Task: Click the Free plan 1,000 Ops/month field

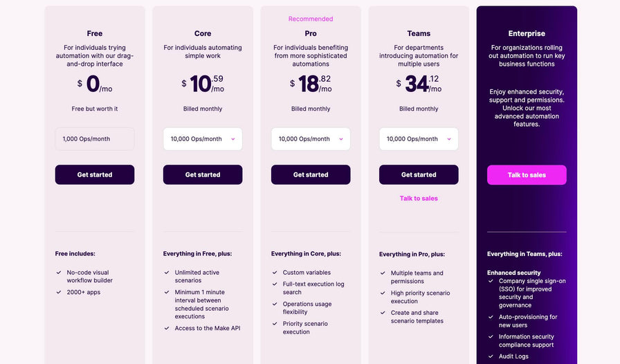Action: point(95,139)
